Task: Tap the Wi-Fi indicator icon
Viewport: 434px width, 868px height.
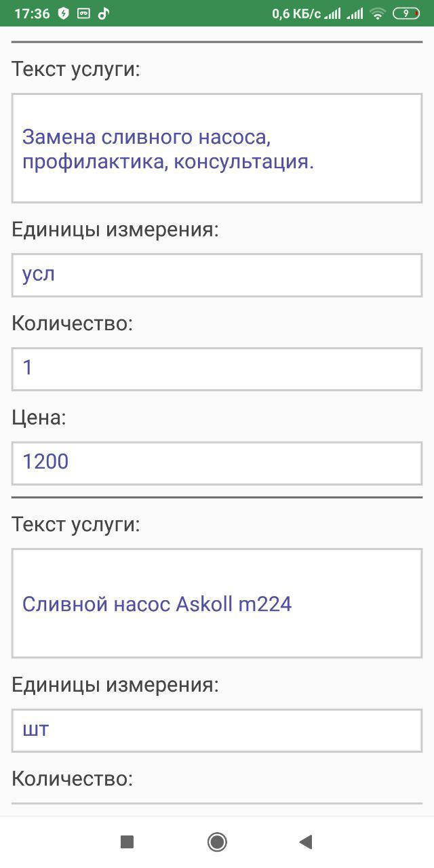Action: (x=378, y=14)
